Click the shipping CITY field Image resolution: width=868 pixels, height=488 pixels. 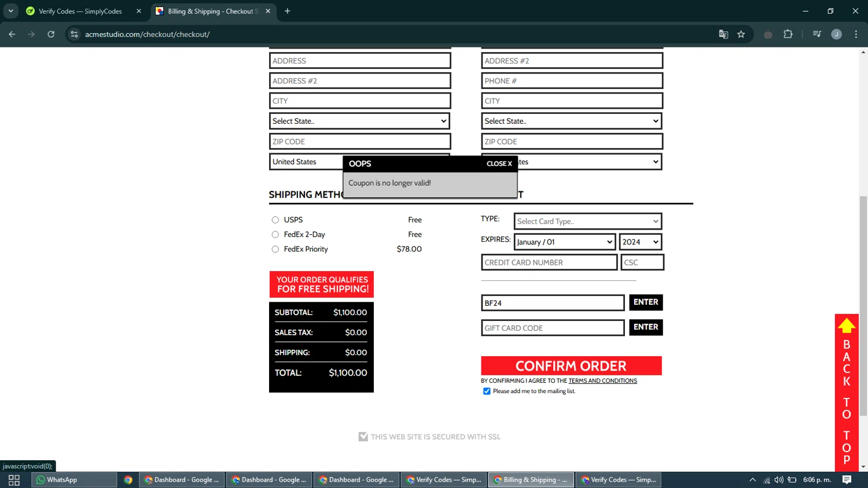click(572, 101)
